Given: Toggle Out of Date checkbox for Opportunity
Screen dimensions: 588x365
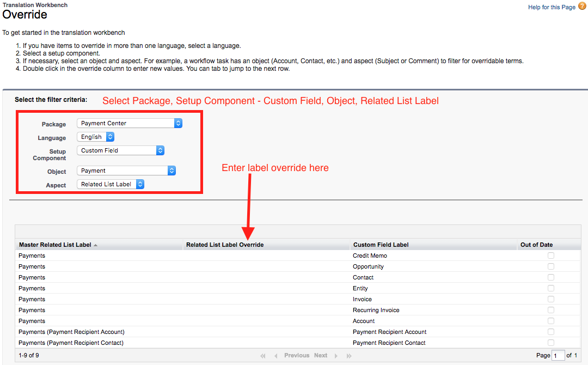Looking at the screenshot, I should pyautogui.click(x=550, y=266).
